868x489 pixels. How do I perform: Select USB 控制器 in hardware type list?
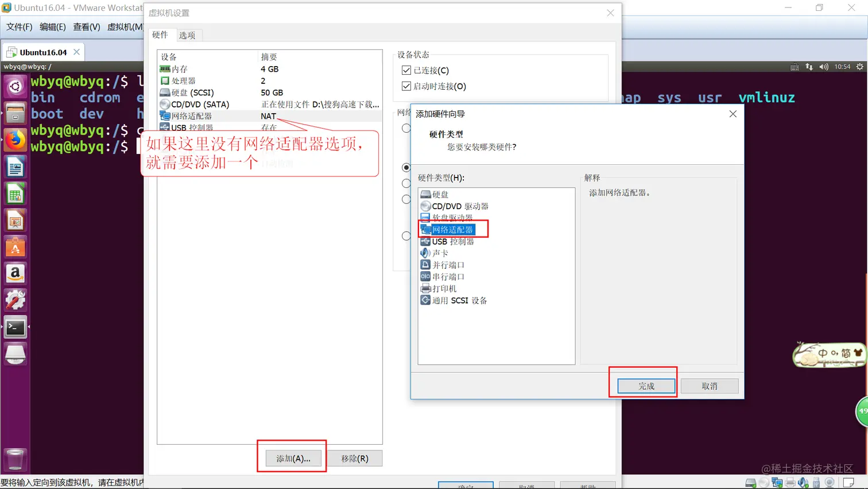click(x=447, y=242)
